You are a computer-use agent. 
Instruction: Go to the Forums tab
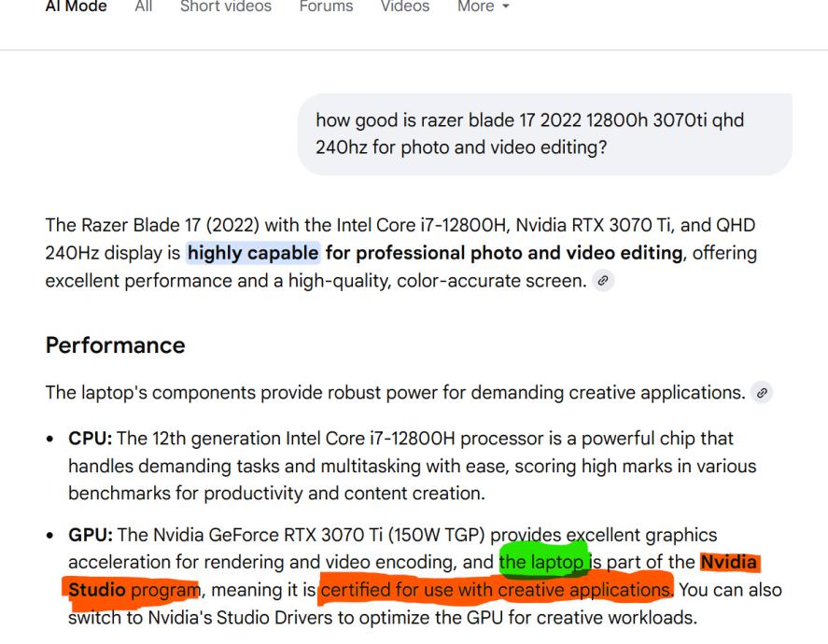[326, 7]
